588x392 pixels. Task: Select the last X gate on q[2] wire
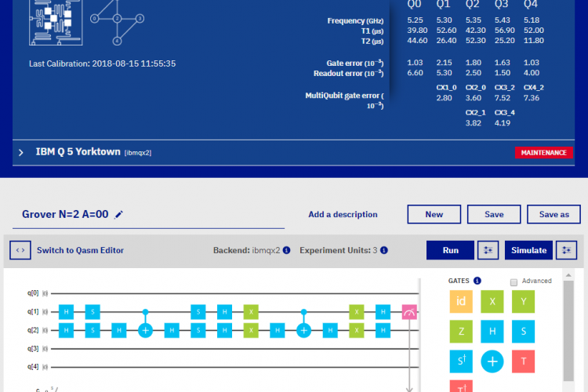[x=357, y=331]
